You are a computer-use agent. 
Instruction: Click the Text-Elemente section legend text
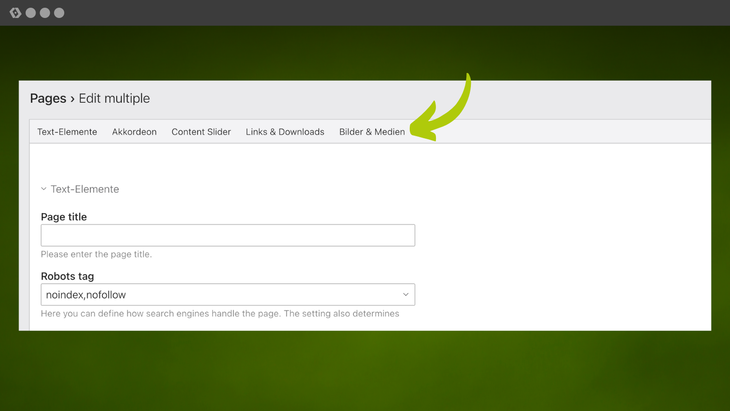[x=85, y=189]
